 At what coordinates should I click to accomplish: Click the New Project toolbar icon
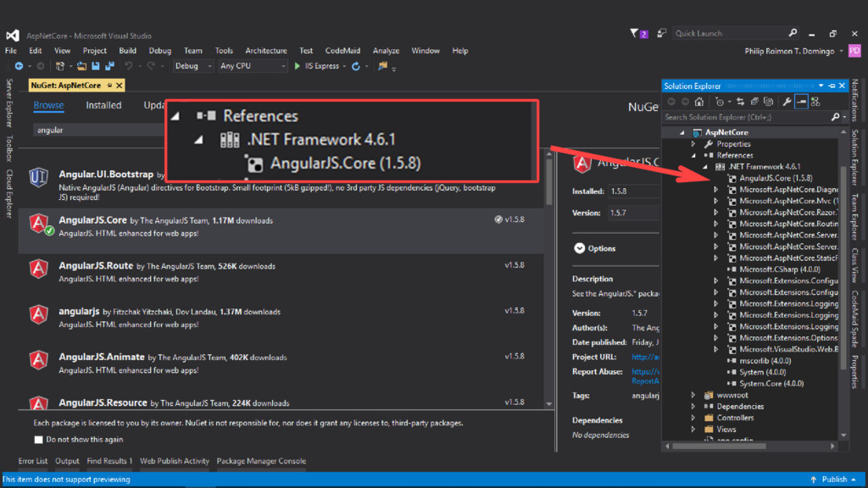[x=60, y=66]
